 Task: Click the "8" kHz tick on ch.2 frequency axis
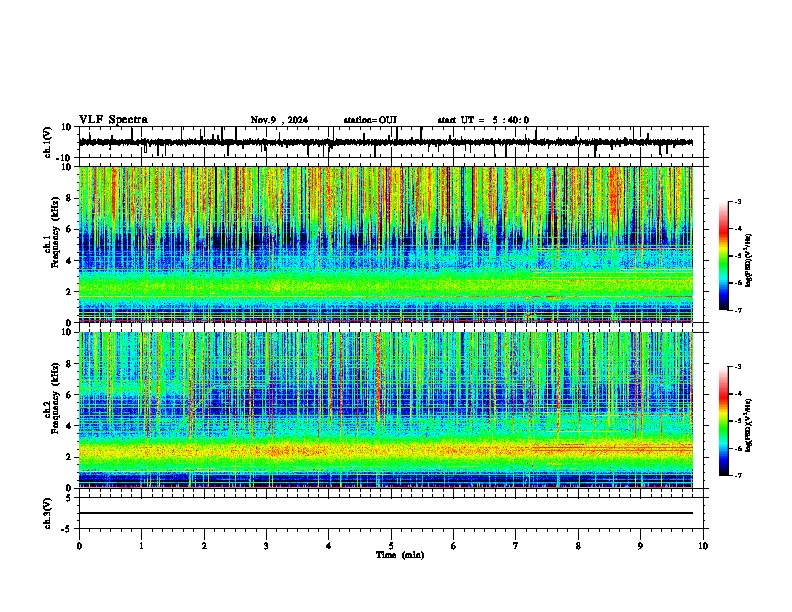click(x=69, y=364)
